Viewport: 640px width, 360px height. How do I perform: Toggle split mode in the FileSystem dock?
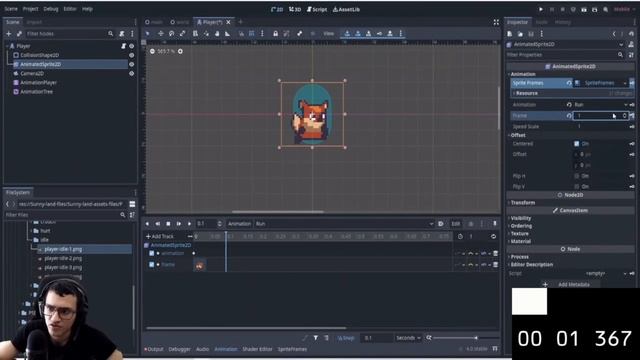pyautogui.click(x=132, y=204)
